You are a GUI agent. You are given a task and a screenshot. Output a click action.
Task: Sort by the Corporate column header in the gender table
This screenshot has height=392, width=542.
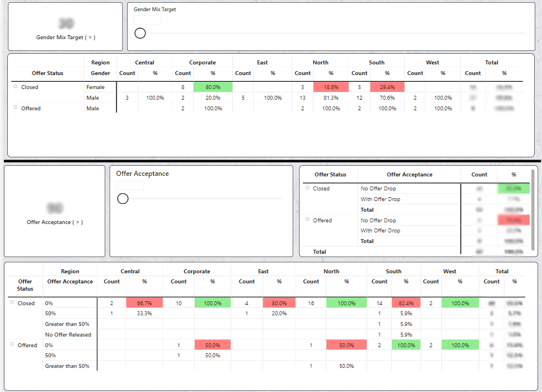coord(202,63)
